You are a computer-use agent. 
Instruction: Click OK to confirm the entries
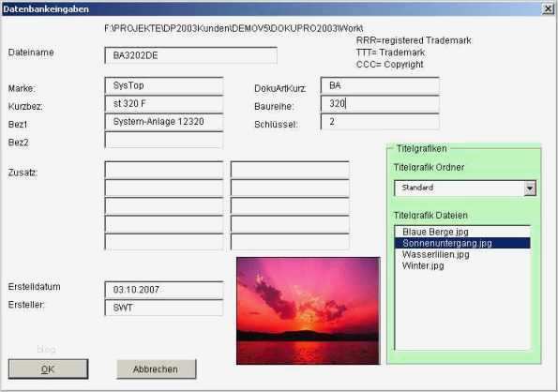tap(48, 369)
